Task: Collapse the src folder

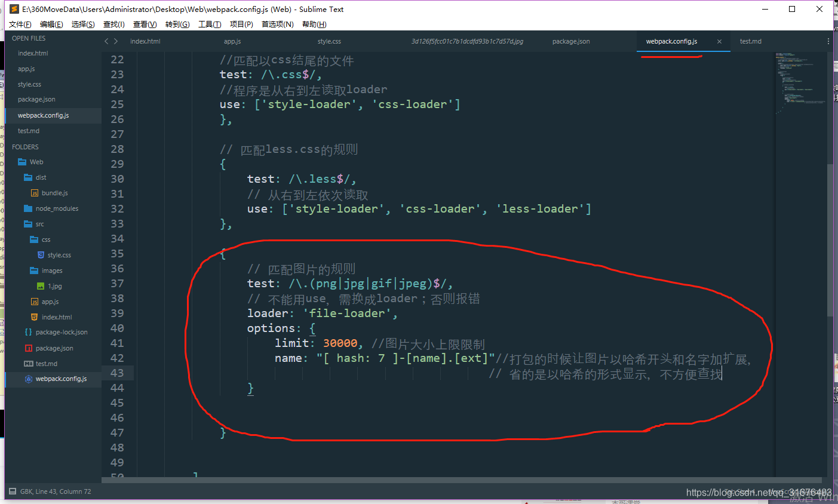Action: pyautogui.click(x=28, y=224)
